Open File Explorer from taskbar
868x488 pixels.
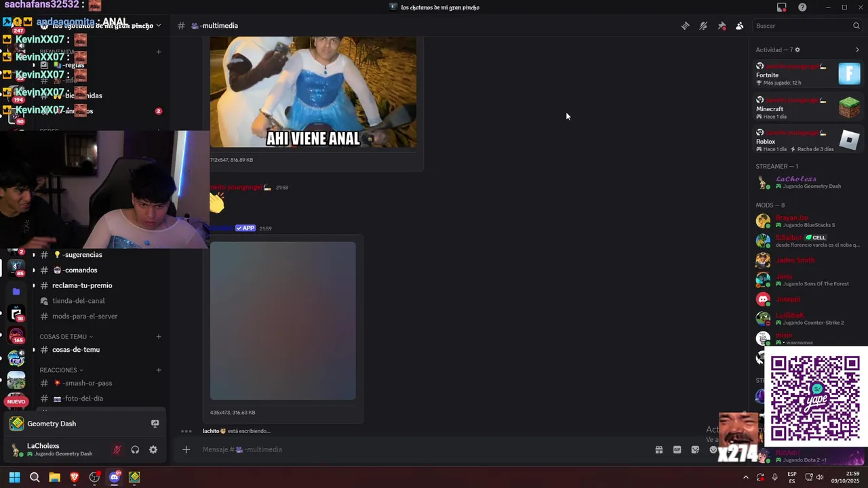coord(54,477)
